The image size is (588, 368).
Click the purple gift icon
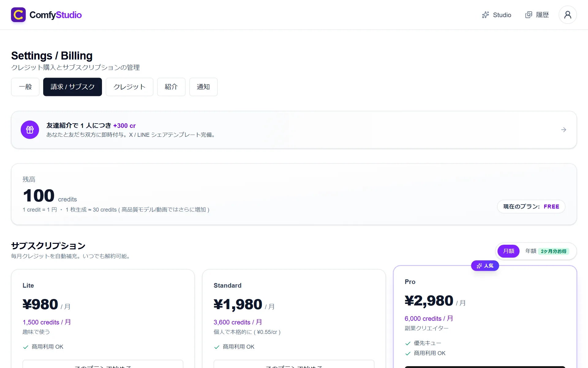[30, 130]
